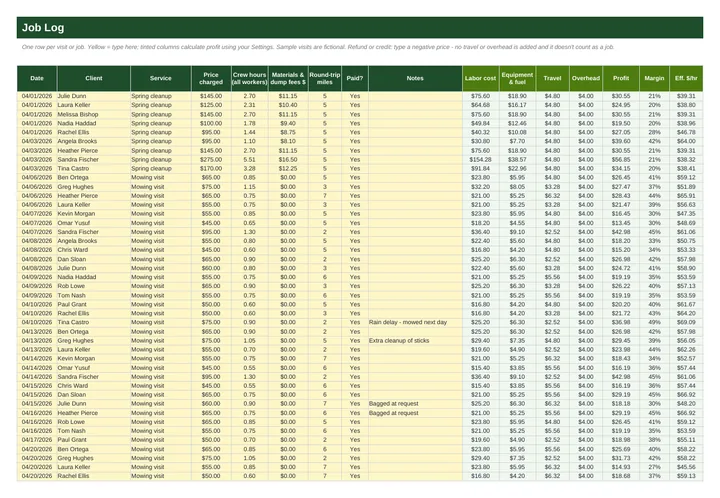Select the $39.60 profit for Angela Brooks
Viewport: 720px width, 498px height.
621,141
